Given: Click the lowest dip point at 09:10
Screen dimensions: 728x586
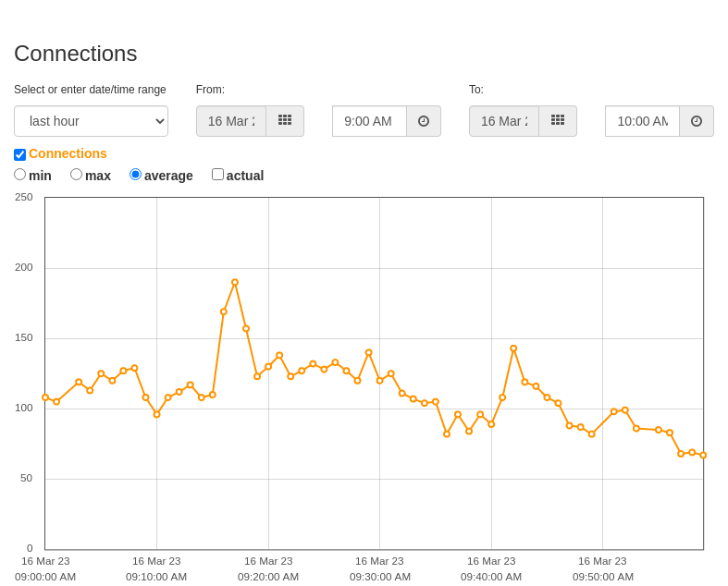Looking at the screenshot, I should [x=157, y=414].
